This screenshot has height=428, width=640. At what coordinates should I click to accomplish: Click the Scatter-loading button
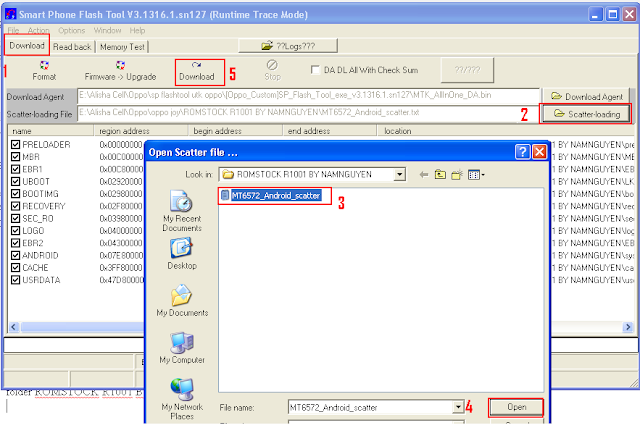586,114
